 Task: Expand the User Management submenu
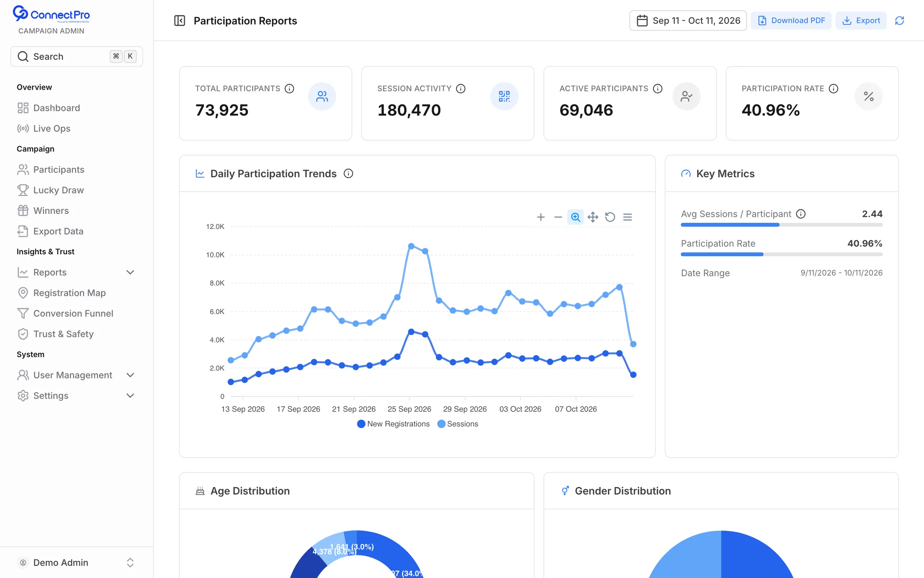77,375
